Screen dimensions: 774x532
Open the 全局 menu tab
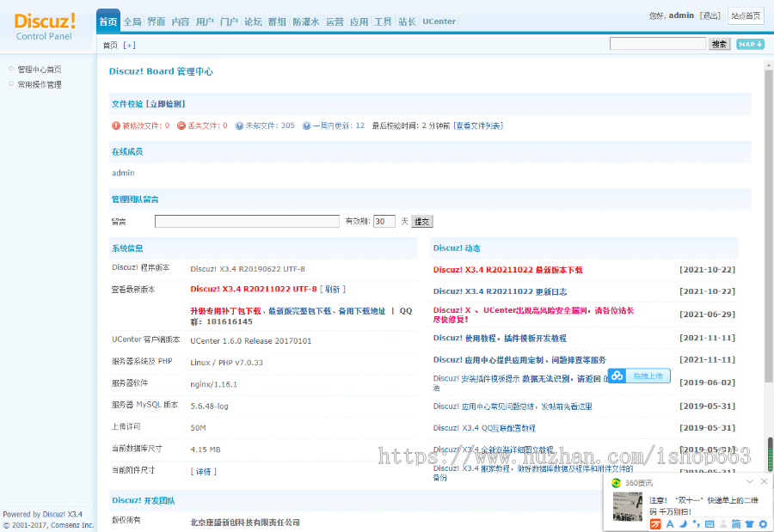132,21
